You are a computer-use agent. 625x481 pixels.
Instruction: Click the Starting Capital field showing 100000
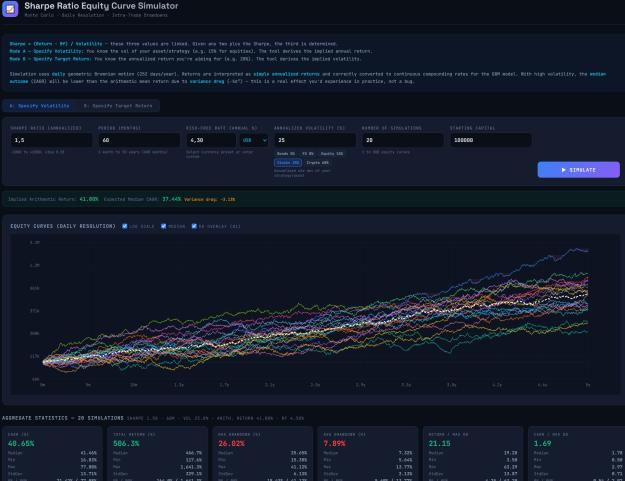[x=491, y=140]
